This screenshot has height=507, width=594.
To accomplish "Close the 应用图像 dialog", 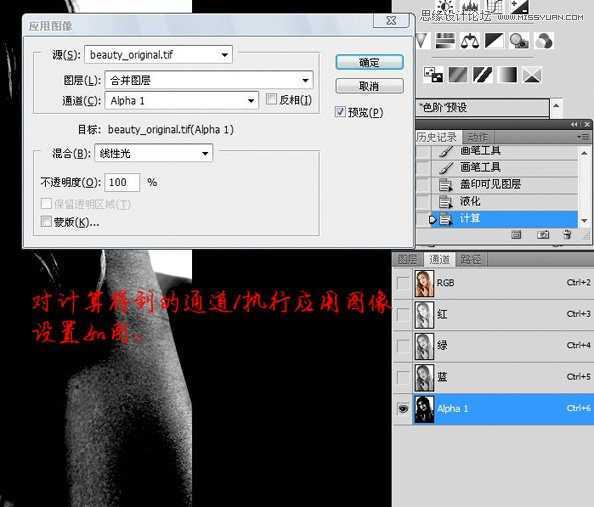I will [x=391, y=20].
